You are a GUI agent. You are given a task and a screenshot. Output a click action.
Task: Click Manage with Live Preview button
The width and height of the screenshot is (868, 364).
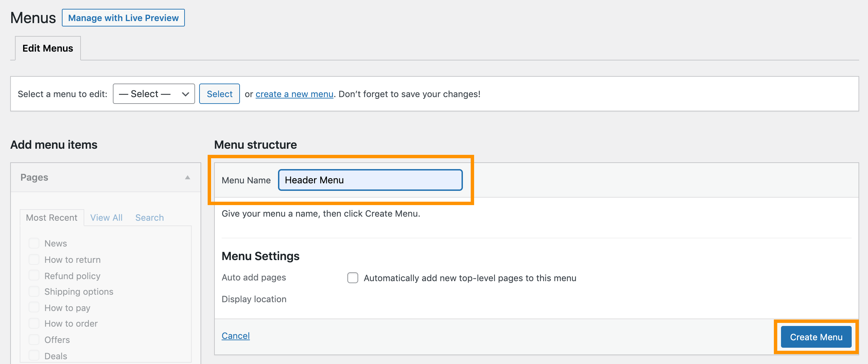[123, 18]
